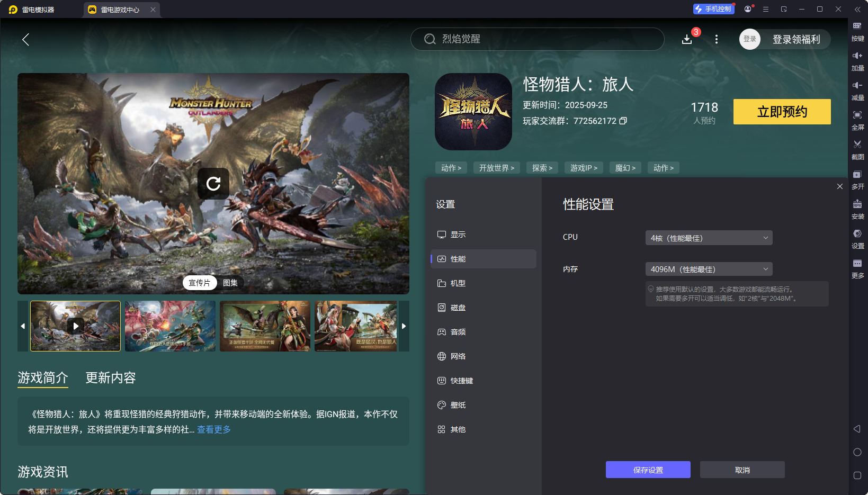This screenshot has height=495, width=868.
Task: Switch to the 更新内容 tab
Action: (111, 377)
